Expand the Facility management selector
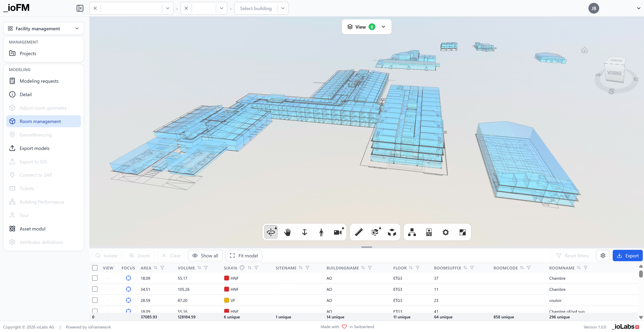This screenshot has height=332, width=644. coord(43,28)
